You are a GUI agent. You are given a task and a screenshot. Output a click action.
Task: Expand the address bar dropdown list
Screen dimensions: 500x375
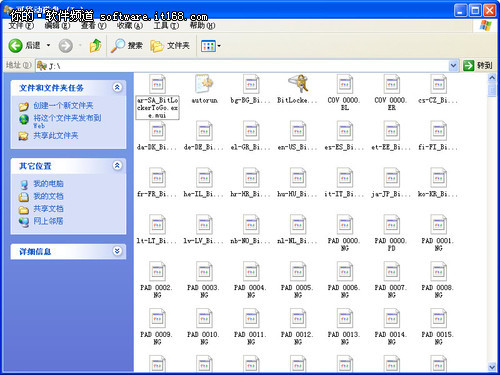[x=453, y=66]
